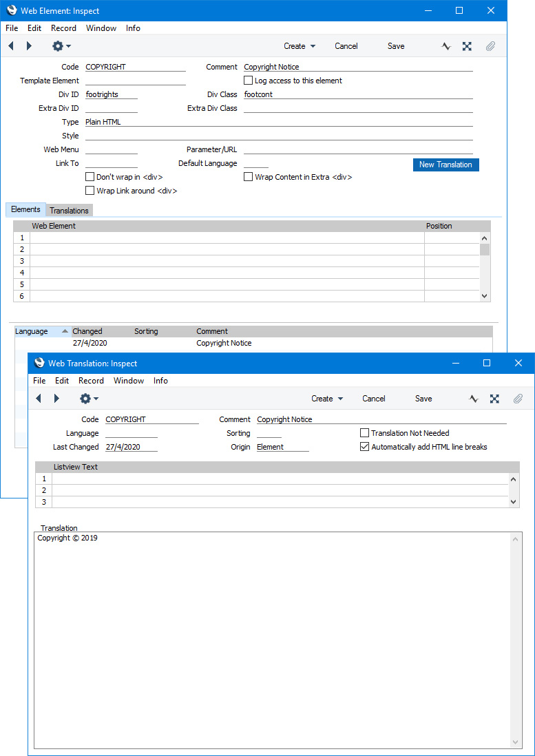Click the Div ID field with footrights
The height and width of the screenshot is (756, 535).
point(112,94)
